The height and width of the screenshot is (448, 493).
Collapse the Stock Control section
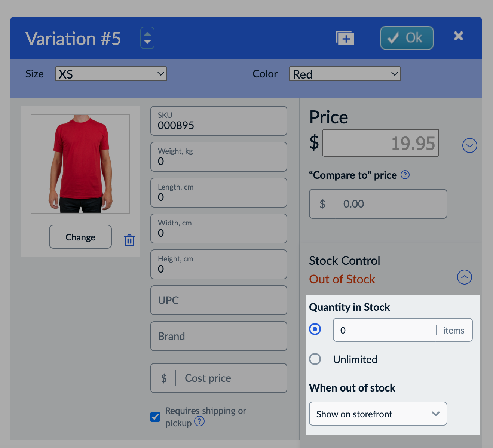tap(465, 277)
